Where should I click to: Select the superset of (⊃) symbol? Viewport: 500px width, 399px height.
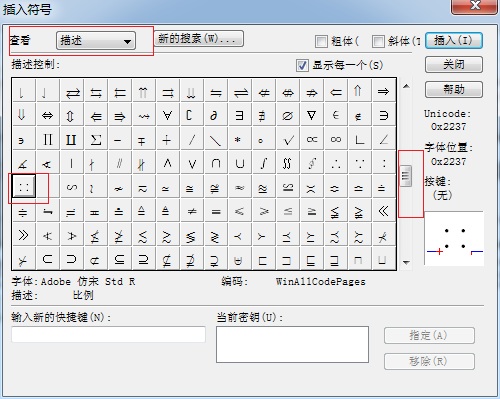tap(72, 259)
